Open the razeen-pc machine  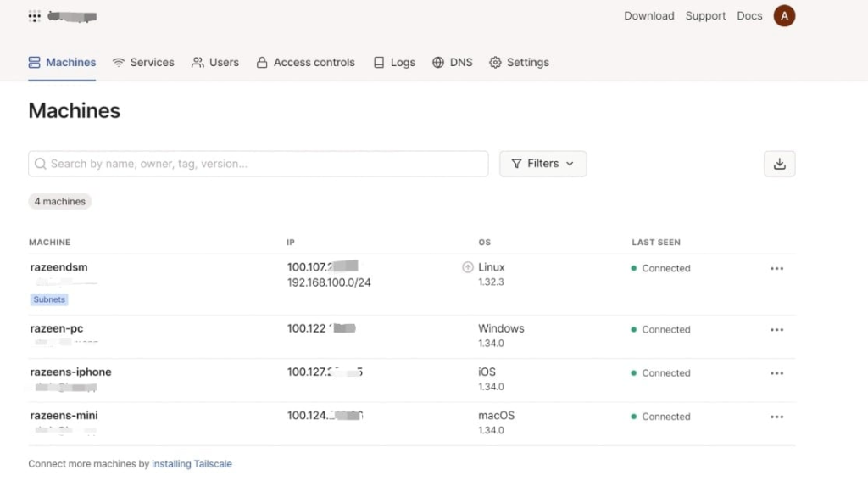tap(57, 328)
